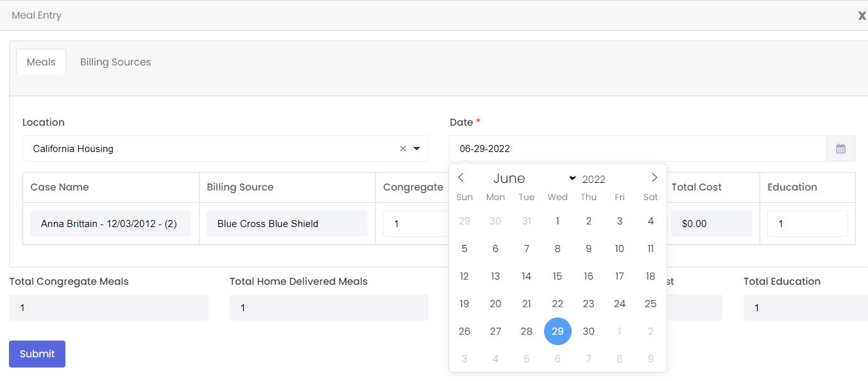Viewport: 868px width, 381px height.
Task: Advance to next month in calendar
Action: pyautogui.click(x=654, y=178)
